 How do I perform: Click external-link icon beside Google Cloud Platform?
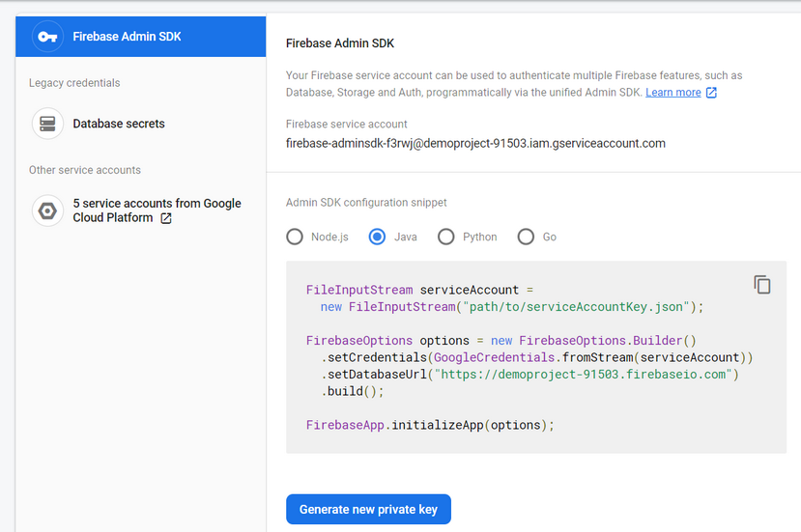click(166, 218)
